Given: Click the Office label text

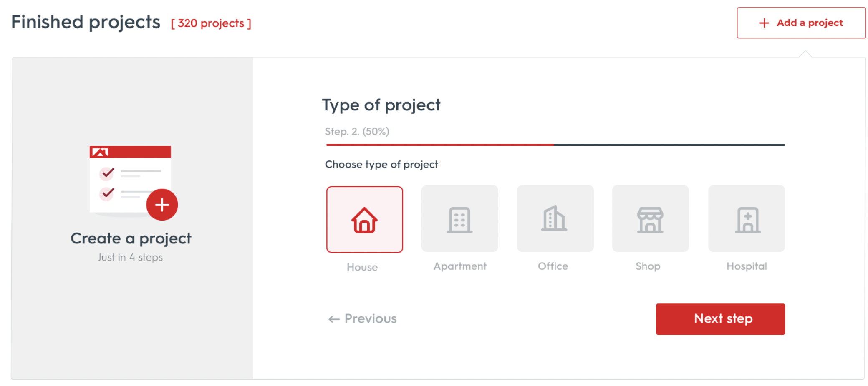Looking at the screenshot, I should 553,266.
